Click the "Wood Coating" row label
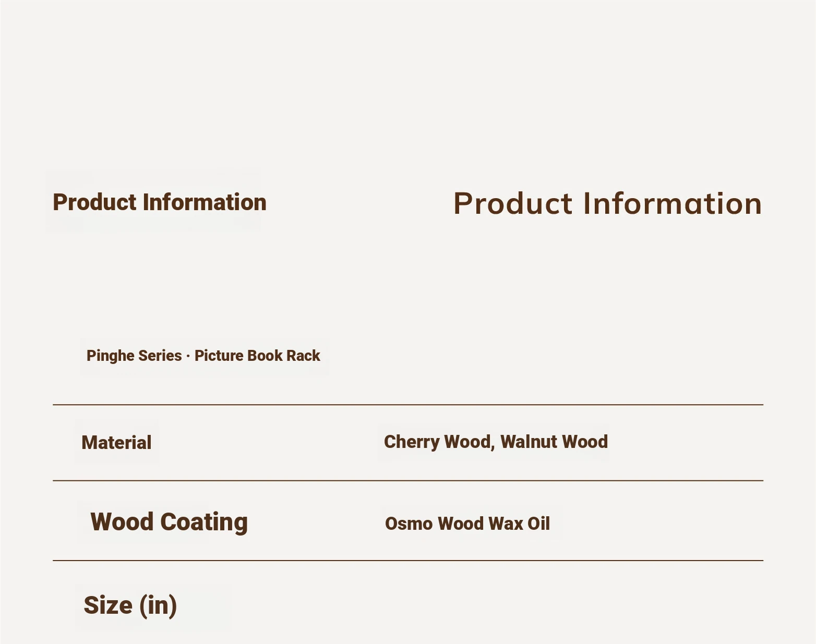The image size is (816, 644). 169,522
